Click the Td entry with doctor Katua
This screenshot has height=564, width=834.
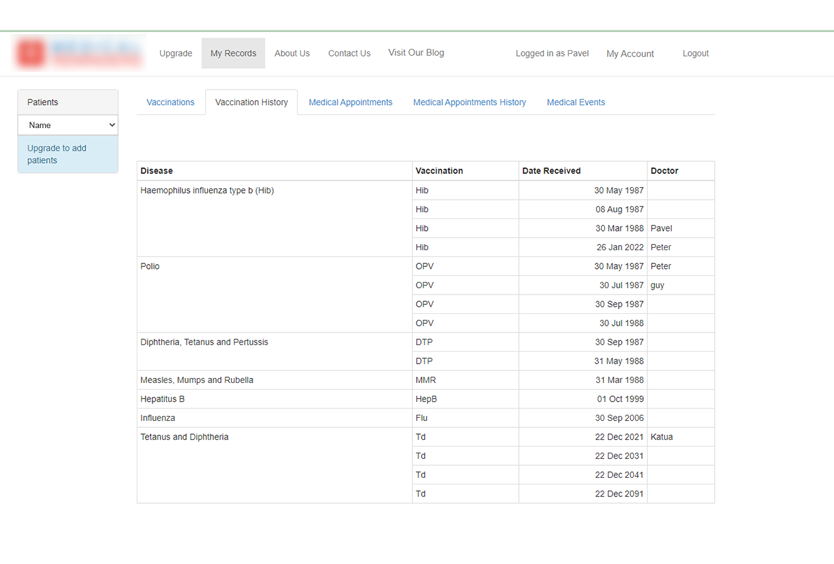(x=421, y=437)
